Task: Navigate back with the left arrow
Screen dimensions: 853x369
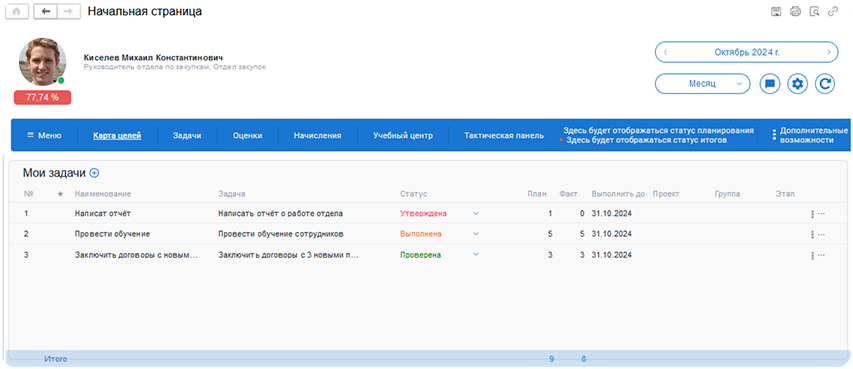Action: pyautogui.click(x=45, y=11)
